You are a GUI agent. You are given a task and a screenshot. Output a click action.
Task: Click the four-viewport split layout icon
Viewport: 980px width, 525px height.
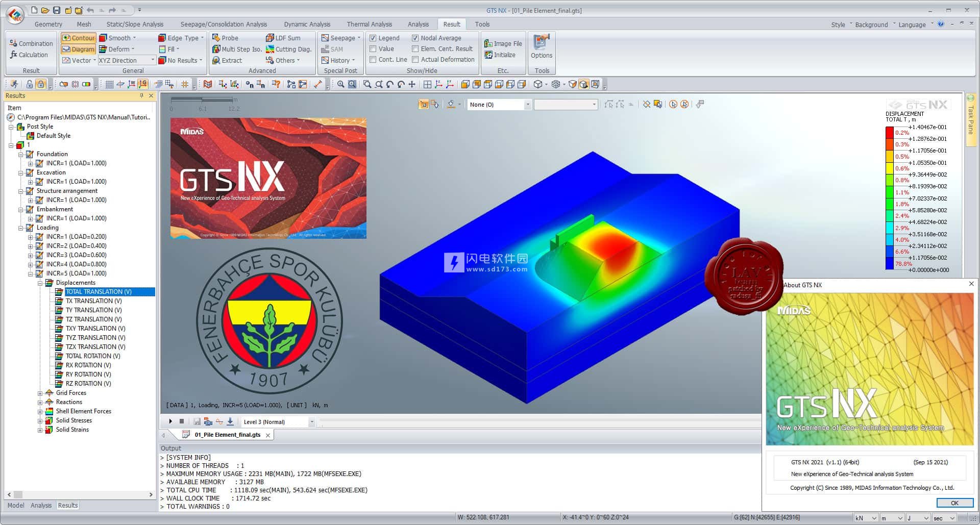tap(427, 84)
